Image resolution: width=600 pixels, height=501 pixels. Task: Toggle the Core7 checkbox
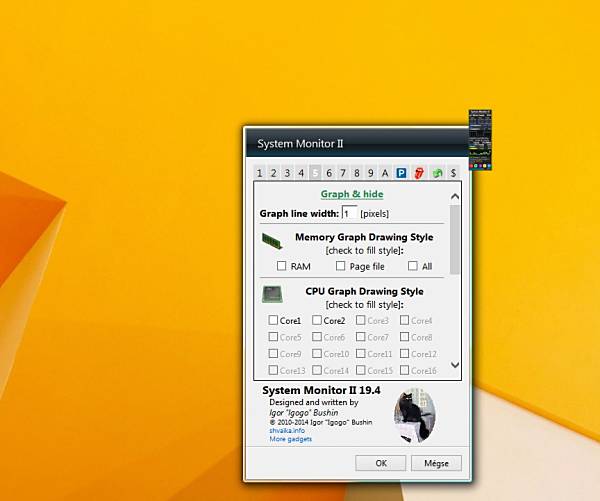click(x=360, y=336)
